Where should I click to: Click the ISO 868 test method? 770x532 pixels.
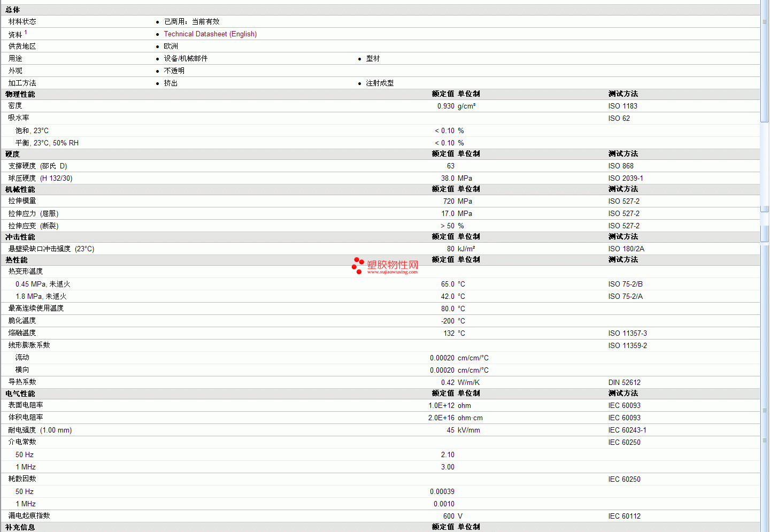(x=620, y=166)
